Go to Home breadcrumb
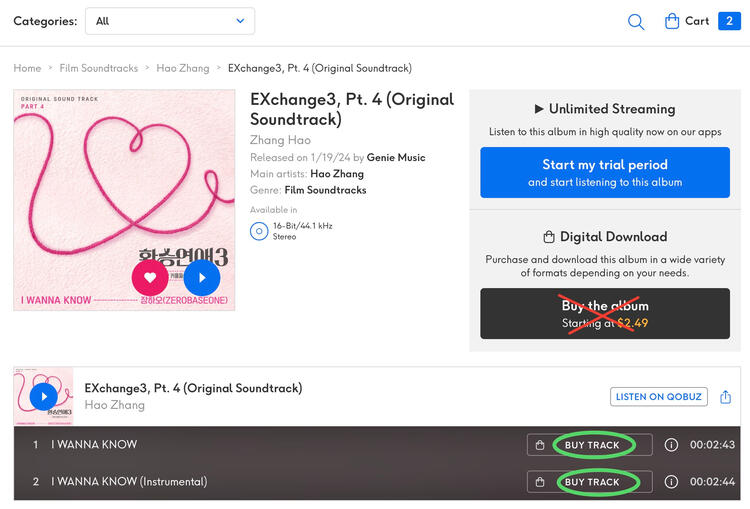Screen dimensions: 750x509 click(27, 68)
